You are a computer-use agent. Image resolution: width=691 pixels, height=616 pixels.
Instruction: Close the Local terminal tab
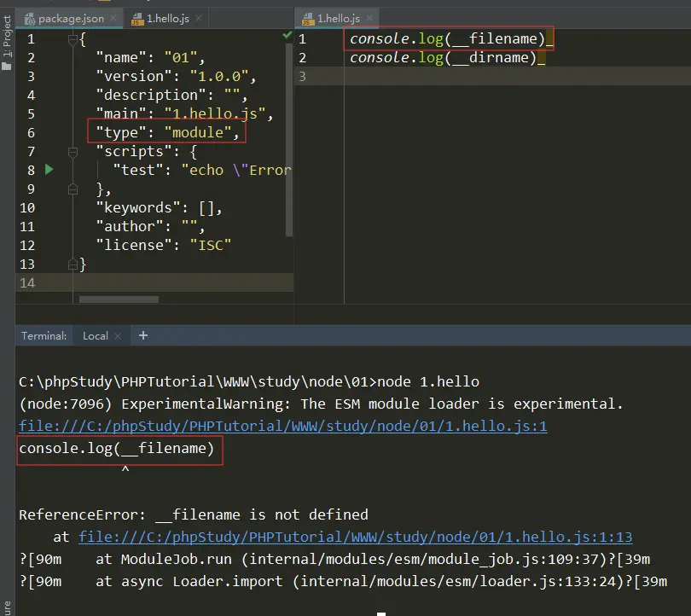point(118,336)
